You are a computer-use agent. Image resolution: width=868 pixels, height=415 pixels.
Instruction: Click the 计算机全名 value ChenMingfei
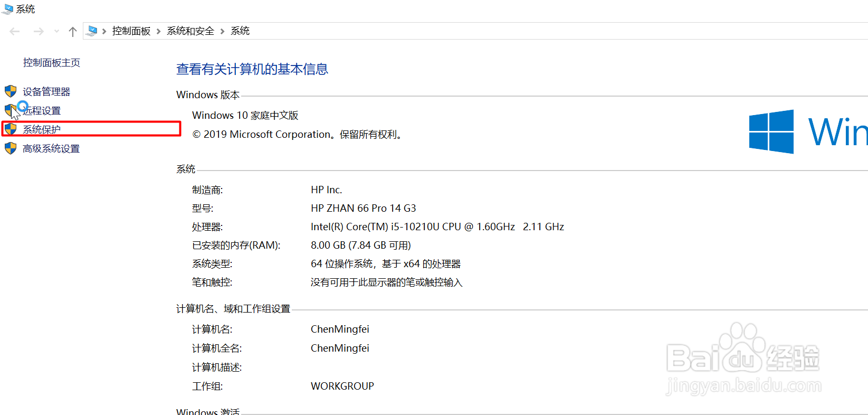coord(340,348)
